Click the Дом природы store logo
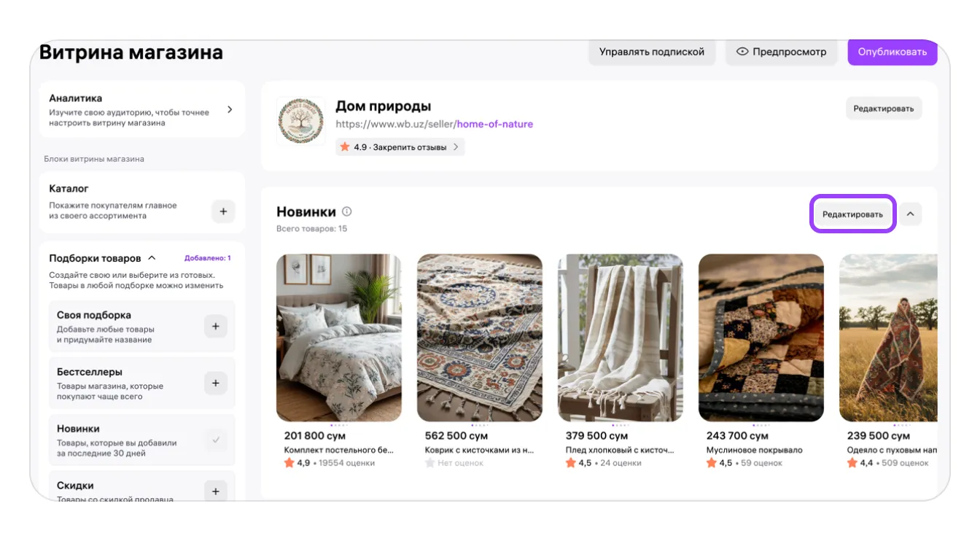Image resolution: width=980 pixels, height=541 pixels. click(300, 121)
